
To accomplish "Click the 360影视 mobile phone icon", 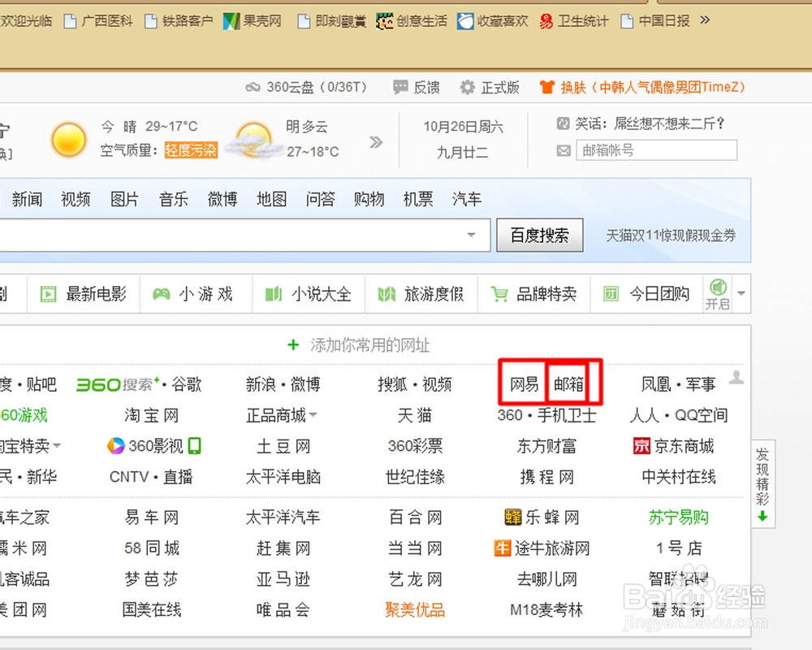I will [x=194, y=446].
